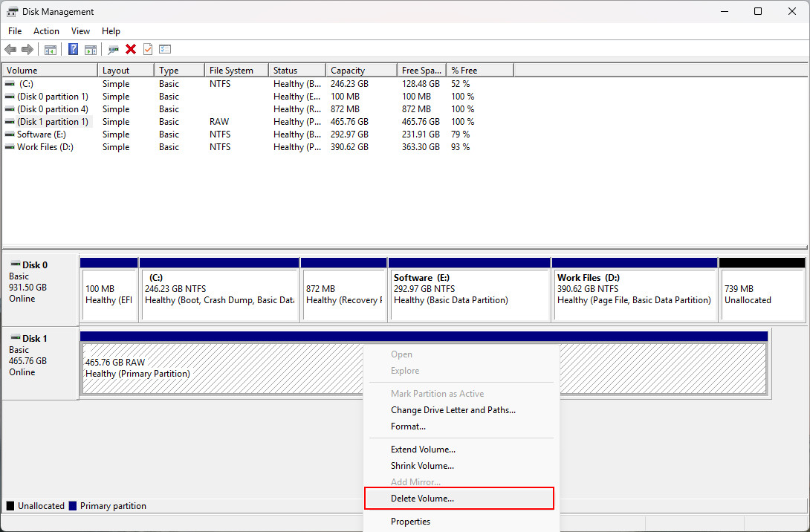Click the Forward arrow toolbar icon
The image size is (810, 532).
[x=27, y=50]
